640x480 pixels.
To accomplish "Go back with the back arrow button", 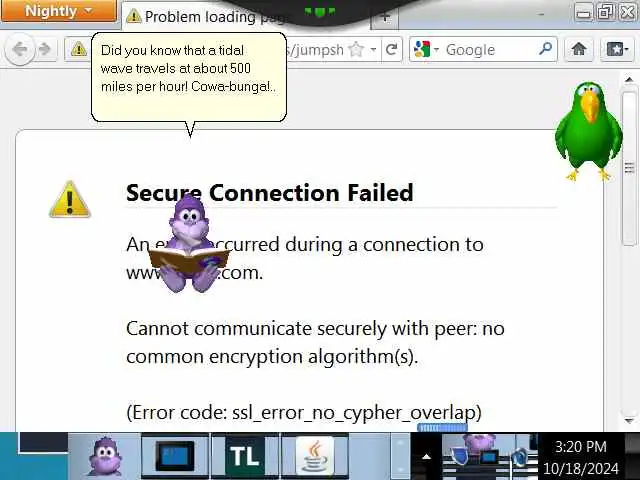I will pos(20,49).
